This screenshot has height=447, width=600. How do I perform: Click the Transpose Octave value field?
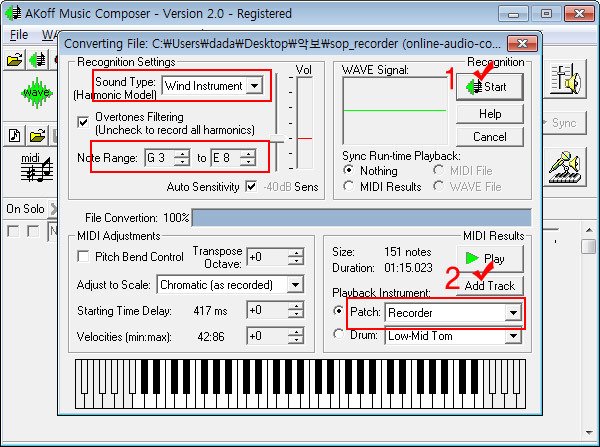click(267, 257)
